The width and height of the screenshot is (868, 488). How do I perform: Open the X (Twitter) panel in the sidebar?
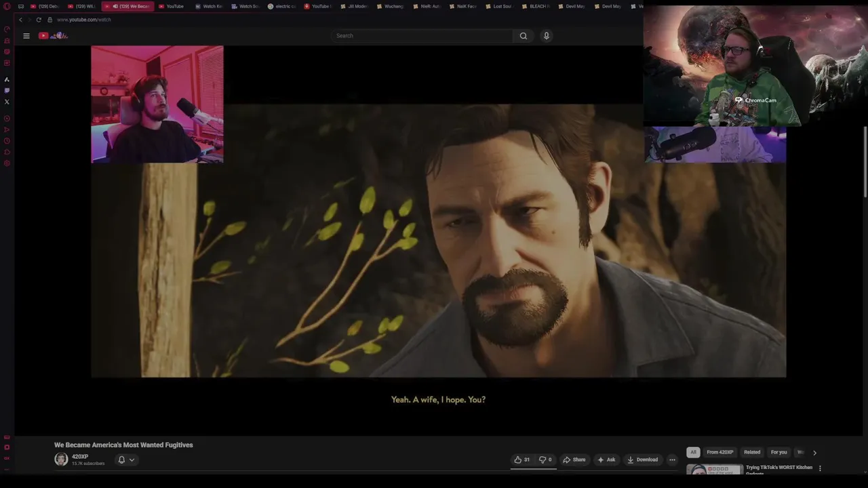click(7, 102)
